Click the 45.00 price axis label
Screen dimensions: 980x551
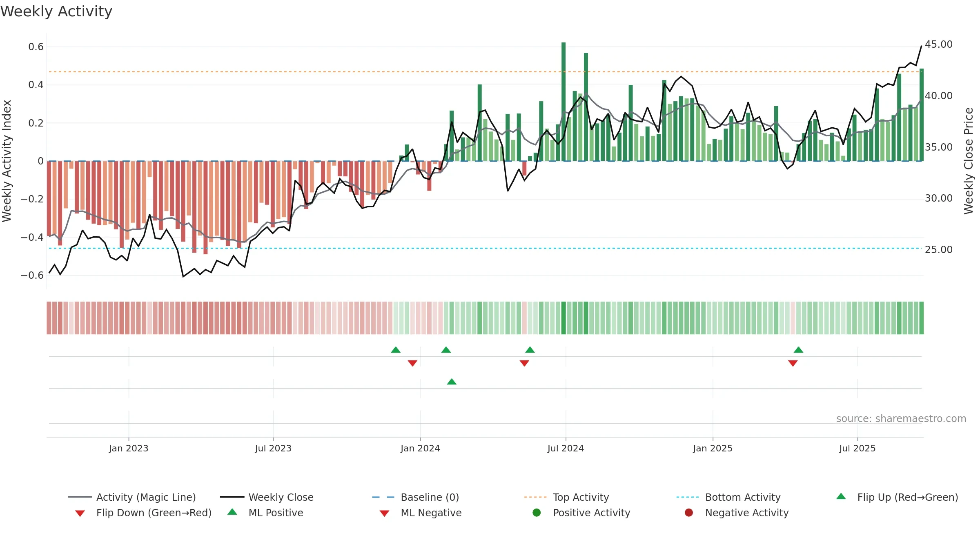[x=938, y=44]
